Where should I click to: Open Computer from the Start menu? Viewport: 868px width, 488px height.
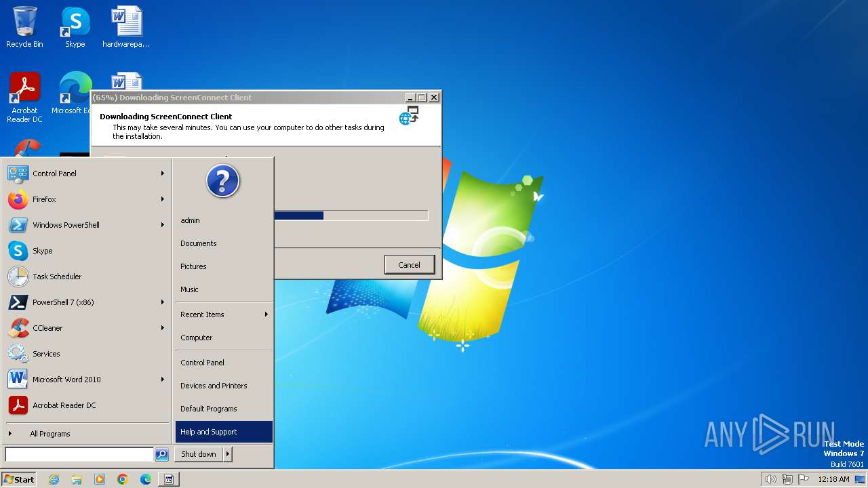tap(224, 338)
